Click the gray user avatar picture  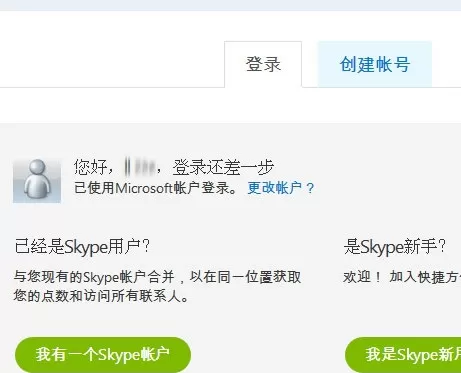pos(37,180)
